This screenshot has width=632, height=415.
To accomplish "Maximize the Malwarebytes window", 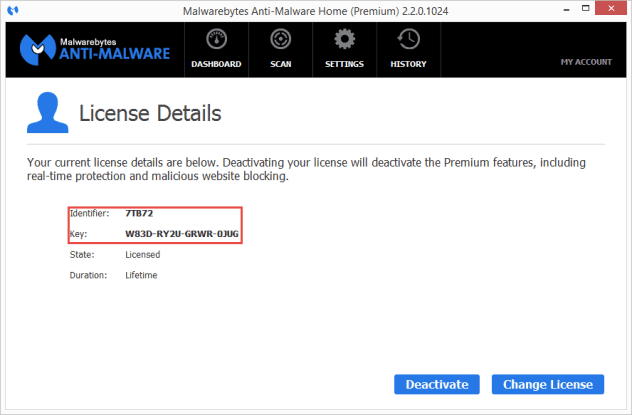I will (586, 8).
